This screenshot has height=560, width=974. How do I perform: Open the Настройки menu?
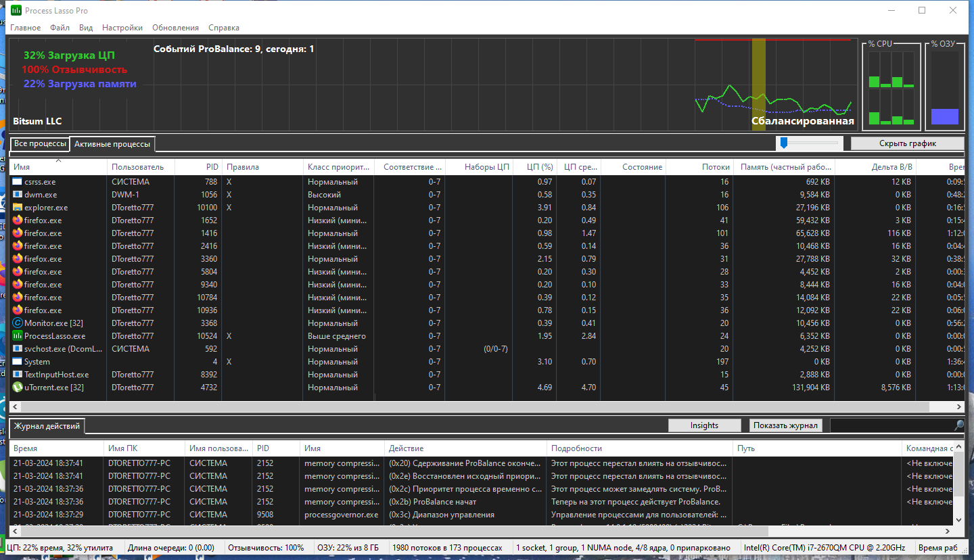click(x=122, y=28)
